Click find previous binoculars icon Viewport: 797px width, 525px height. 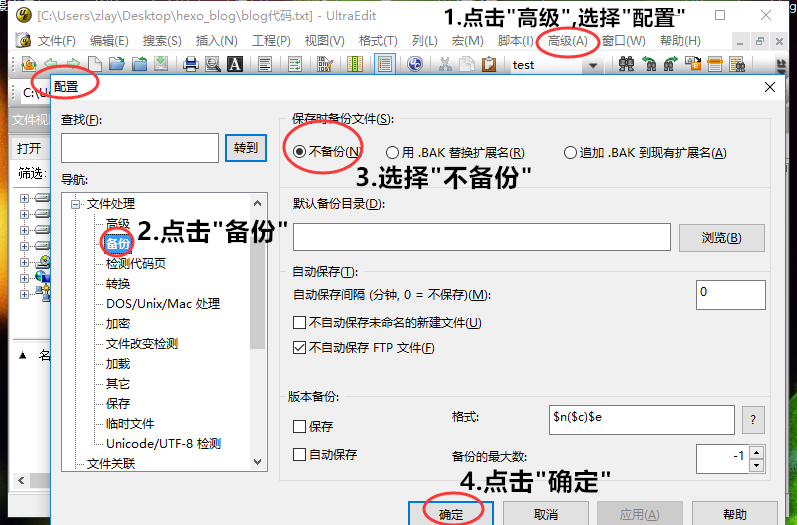pyautogui.click(x=649, y=64)
